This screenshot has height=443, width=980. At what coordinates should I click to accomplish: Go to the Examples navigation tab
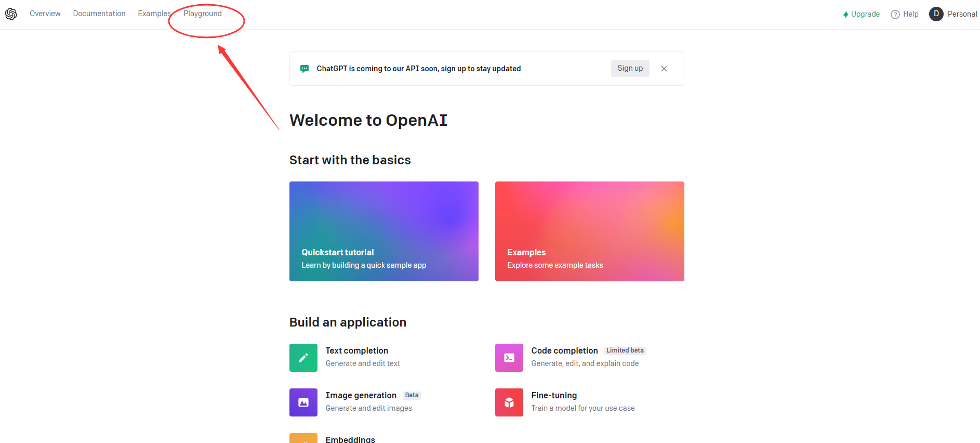pos(154,14)
